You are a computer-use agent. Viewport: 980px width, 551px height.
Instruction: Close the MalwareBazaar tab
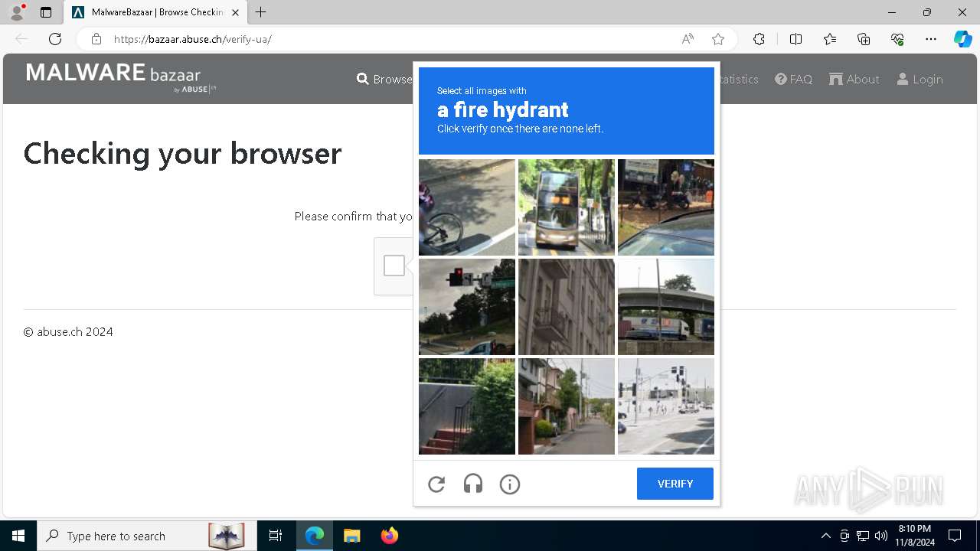(x=235, y=12)
